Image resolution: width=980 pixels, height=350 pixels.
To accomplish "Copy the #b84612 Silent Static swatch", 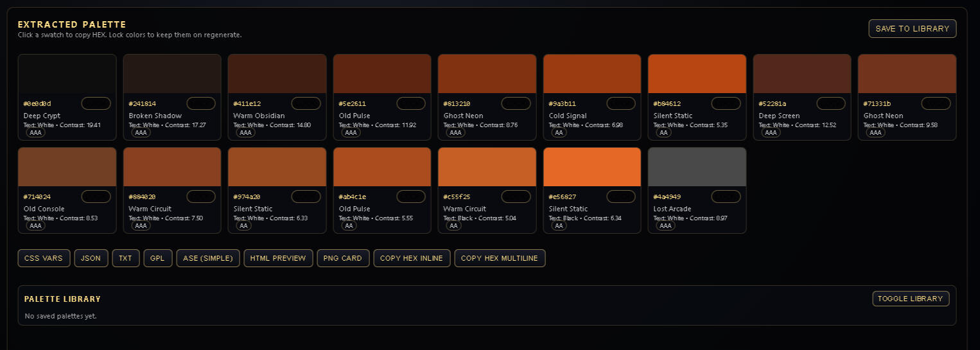I will (x=697, y=74).
